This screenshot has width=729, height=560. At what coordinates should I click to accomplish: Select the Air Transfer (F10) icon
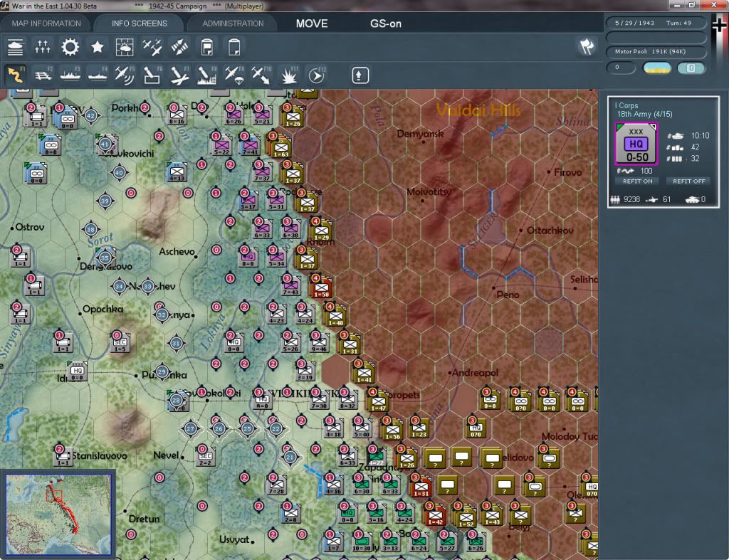pos(261,75)
